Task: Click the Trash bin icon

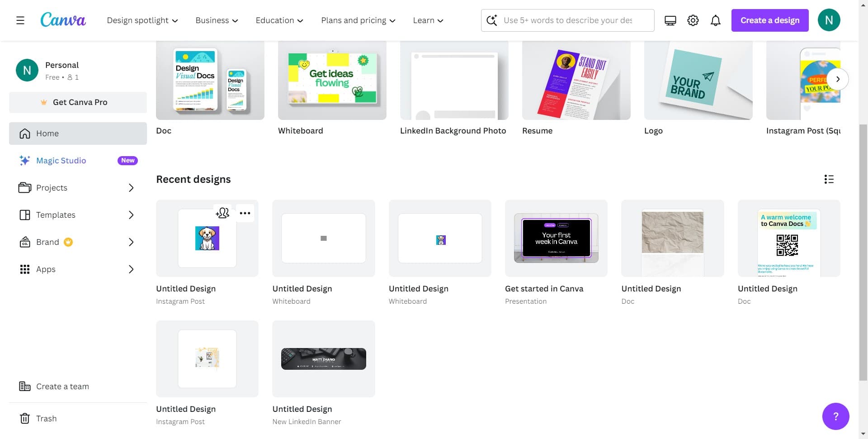Action: coord(25,419)
